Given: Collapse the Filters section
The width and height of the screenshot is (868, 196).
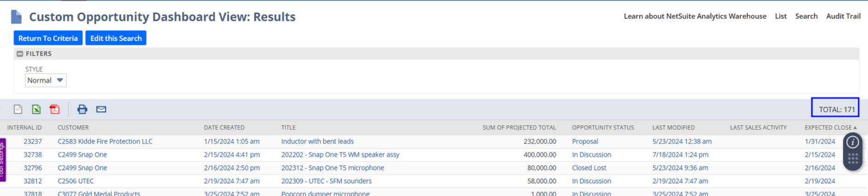Looking at the screenshot, I should click(20, 54).
